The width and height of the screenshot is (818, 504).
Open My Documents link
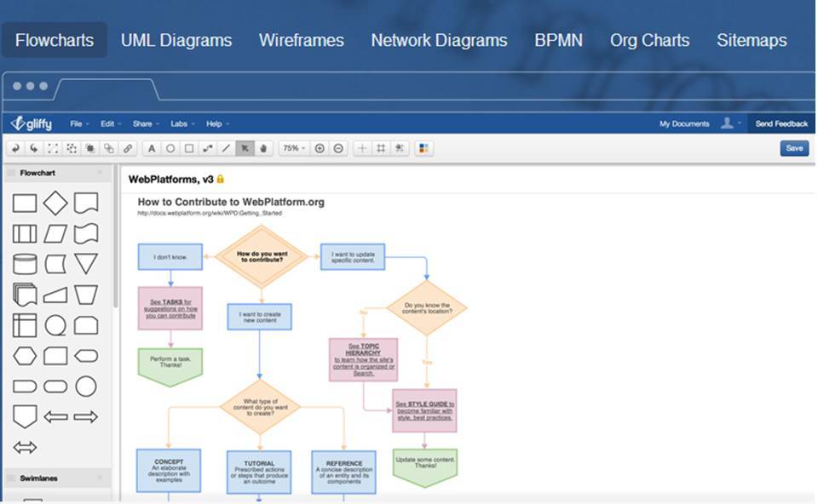click(684, 124)
